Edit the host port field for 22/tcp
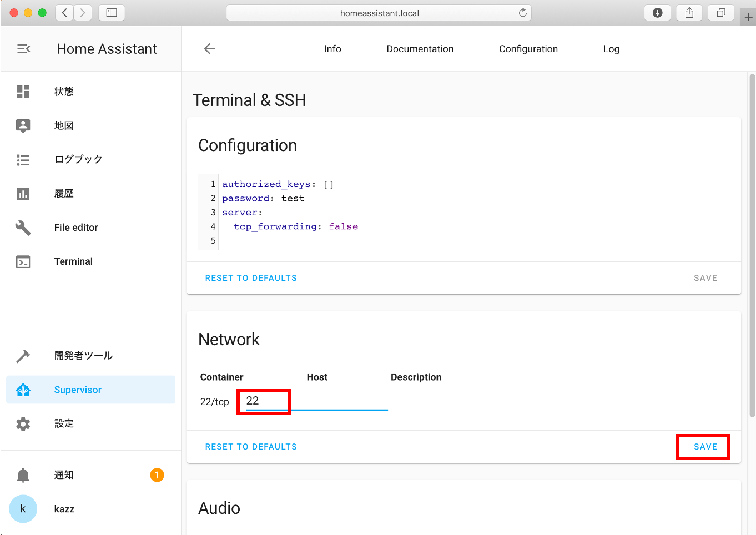756x535 pixels. click(x=316, y=401)
